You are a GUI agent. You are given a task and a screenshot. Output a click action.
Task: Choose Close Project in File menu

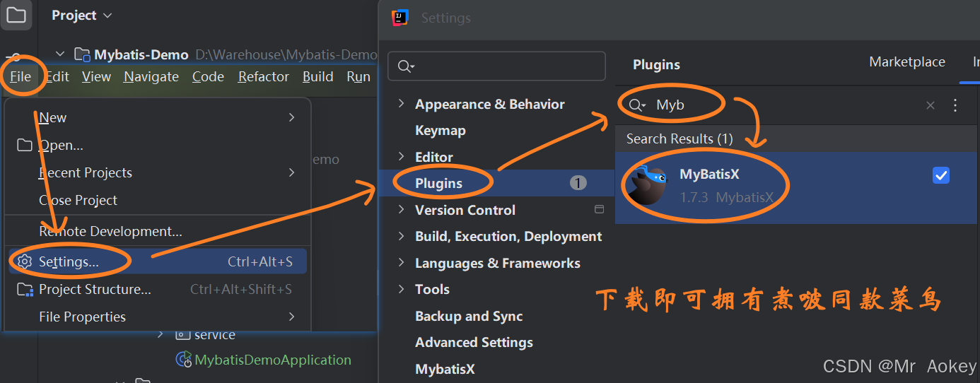(x=157, y=200)
